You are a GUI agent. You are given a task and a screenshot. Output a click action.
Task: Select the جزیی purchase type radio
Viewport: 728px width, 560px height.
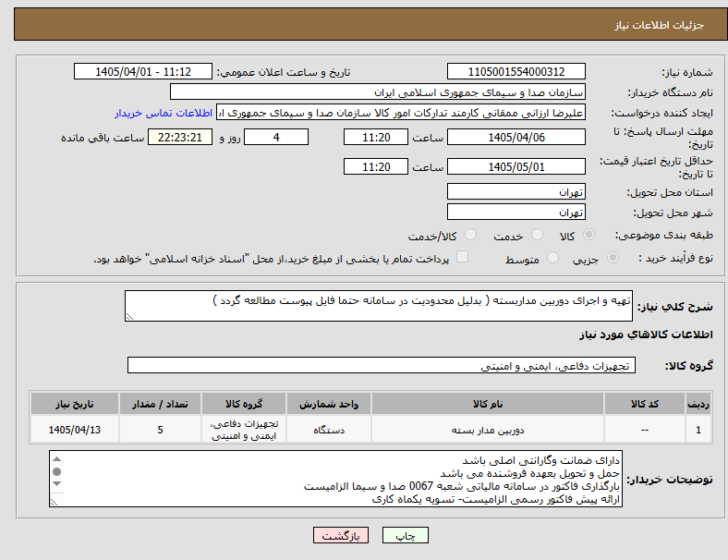tap(613, 257)
